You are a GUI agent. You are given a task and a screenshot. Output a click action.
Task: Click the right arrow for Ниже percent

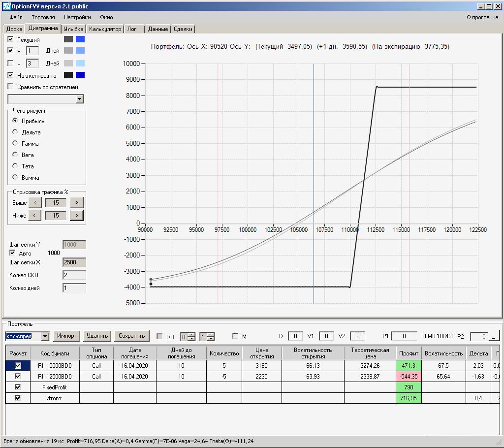click(x=76, y=216)
